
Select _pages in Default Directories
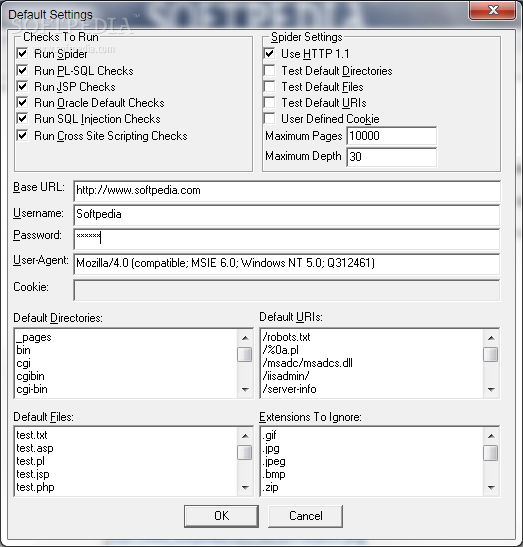[x=34, y=338]
